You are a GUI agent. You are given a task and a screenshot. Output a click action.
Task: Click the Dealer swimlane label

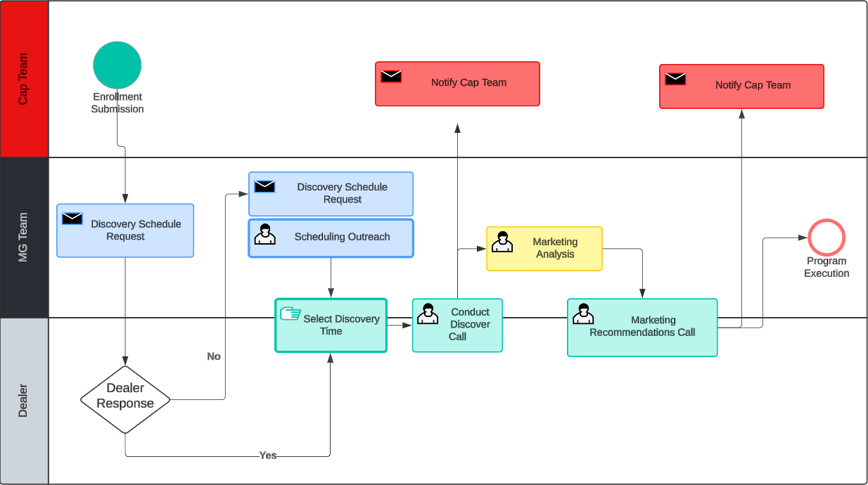point(25,397)
